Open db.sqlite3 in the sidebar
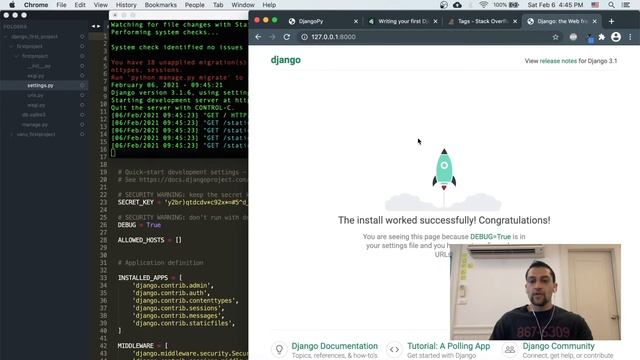The width and height of the screenshot is (640, 360). (x=34, y=115)
